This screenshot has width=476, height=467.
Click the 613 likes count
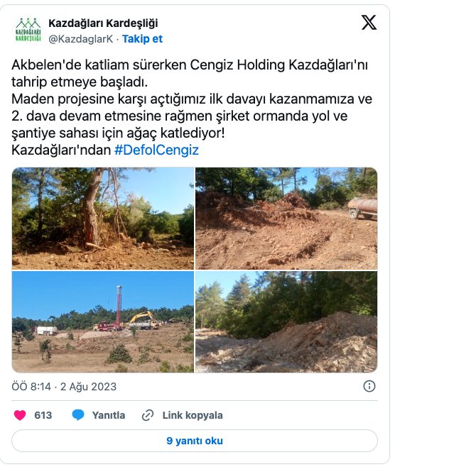(43, 415)
